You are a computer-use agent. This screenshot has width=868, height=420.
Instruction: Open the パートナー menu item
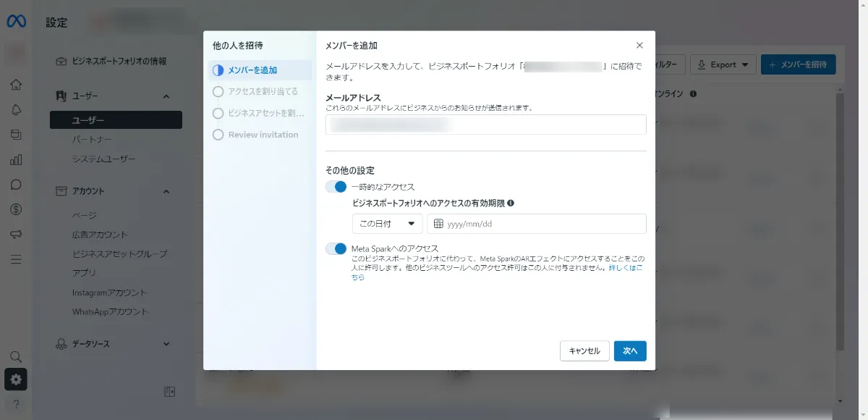[92, 139]
